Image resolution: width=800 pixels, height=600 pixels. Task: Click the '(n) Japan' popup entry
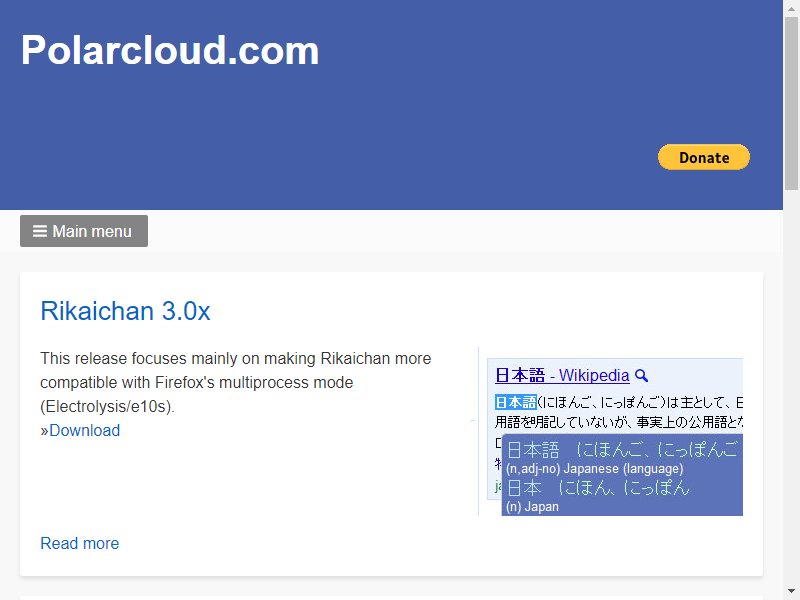[x=532, y=507]
